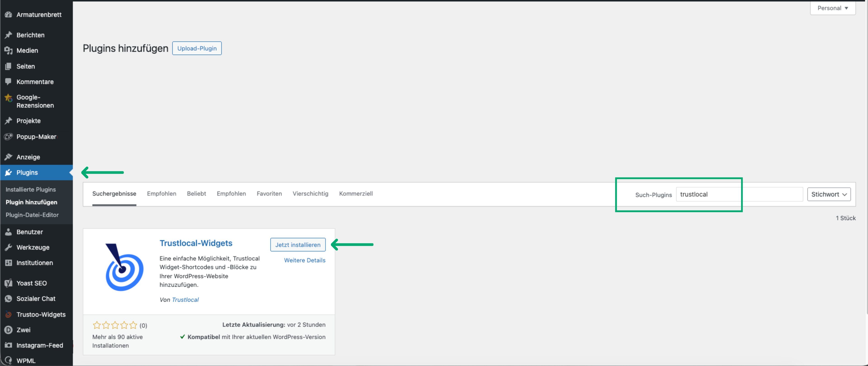Image resolution: width=868 pixels, height=366 pixels.
Task: Click the WPML icon in the sidebar
Action: [8, 360]
